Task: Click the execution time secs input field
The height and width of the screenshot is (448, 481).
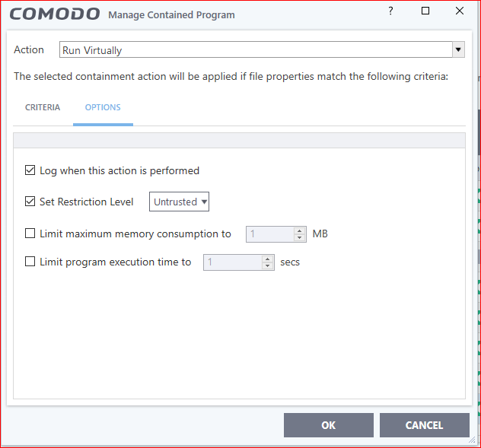Action: 232,262
